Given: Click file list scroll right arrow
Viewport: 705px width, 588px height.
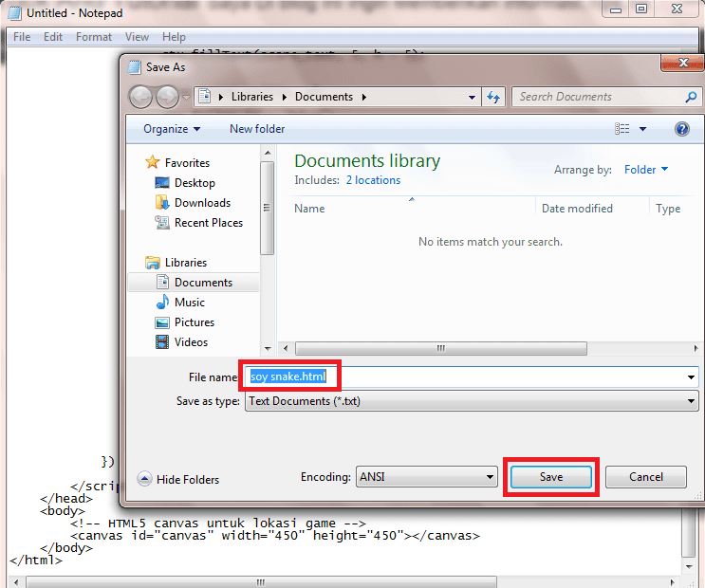Looking at the screenshot, I should pyautogui.click(x=696, y=348).
